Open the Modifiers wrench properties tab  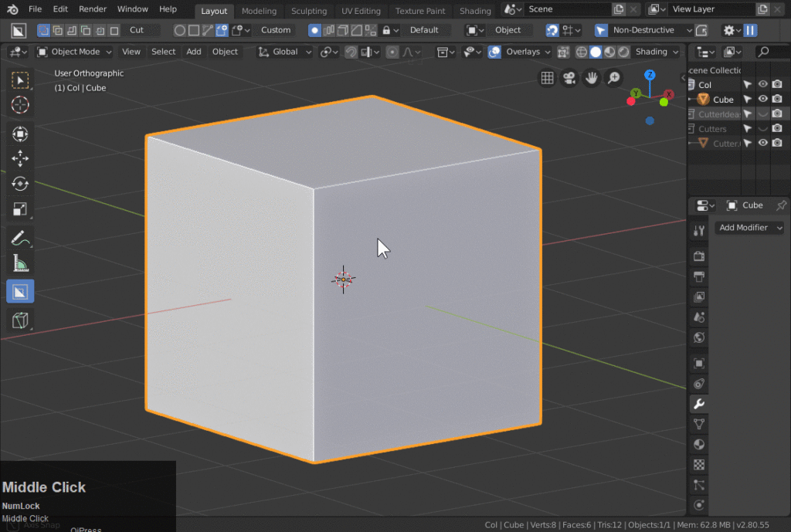(699, 405)
